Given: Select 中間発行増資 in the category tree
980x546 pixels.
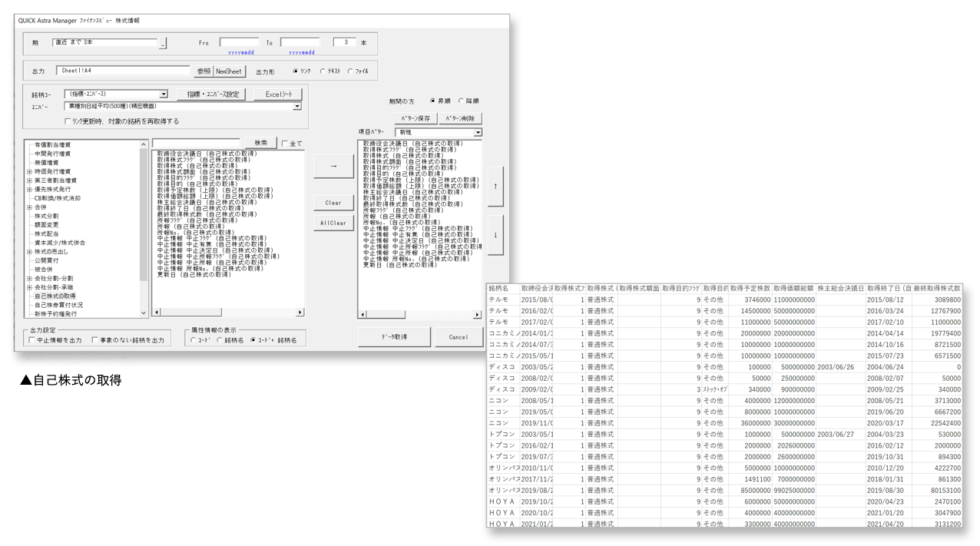Looking at the screenshot, I should (52, 154).
